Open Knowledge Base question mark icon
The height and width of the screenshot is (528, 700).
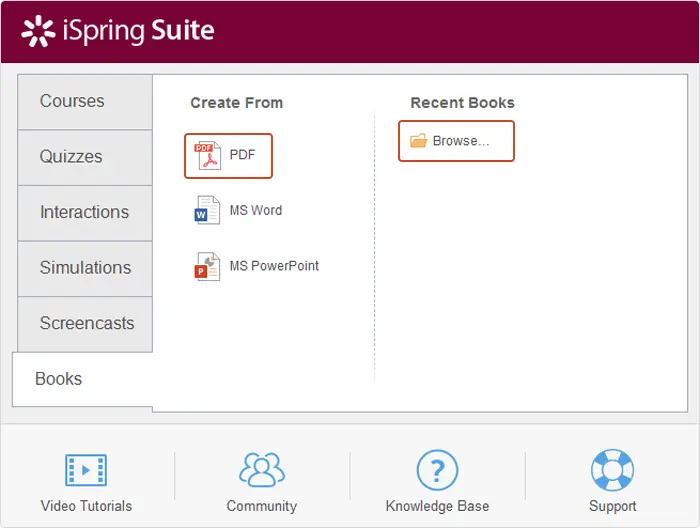[437, 470]
